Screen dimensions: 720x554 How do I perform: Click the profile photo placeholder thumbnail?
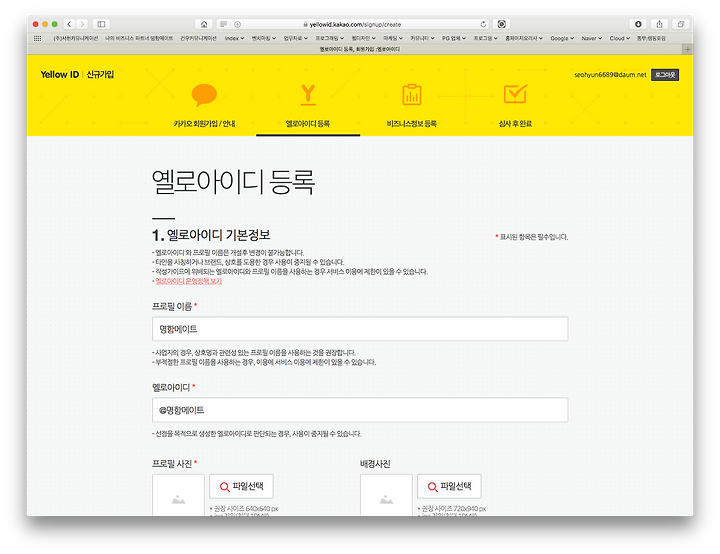tap(178, 495)
